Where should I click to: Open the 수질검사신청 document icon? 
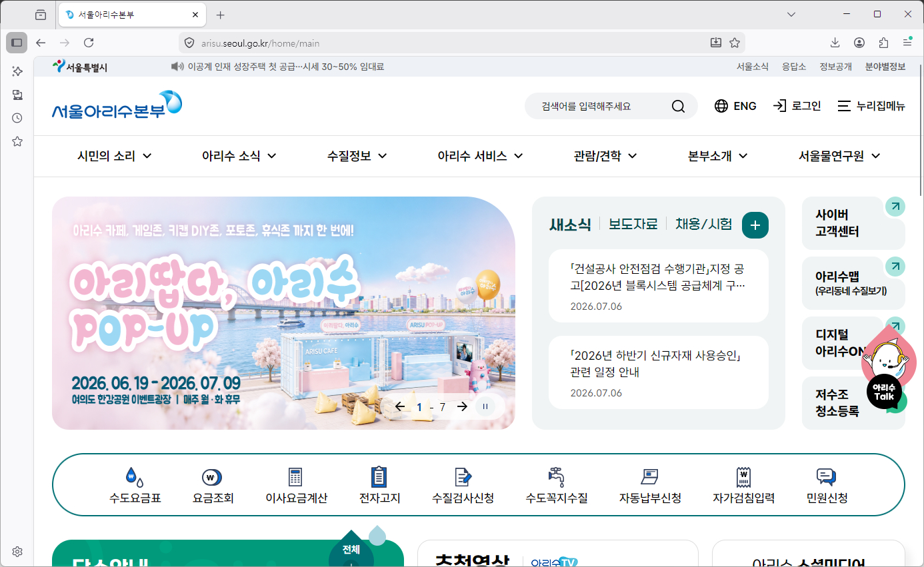pyautogui.click(x=463, y=477)
